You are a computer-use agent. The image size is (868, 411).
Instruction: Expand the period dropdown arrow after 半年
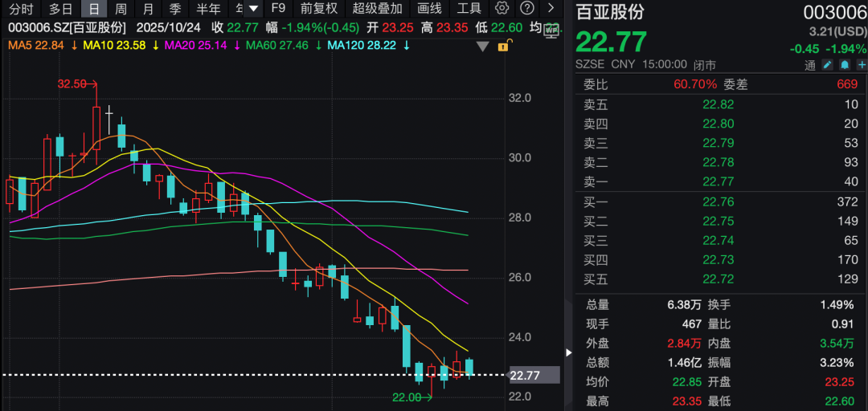253,9
